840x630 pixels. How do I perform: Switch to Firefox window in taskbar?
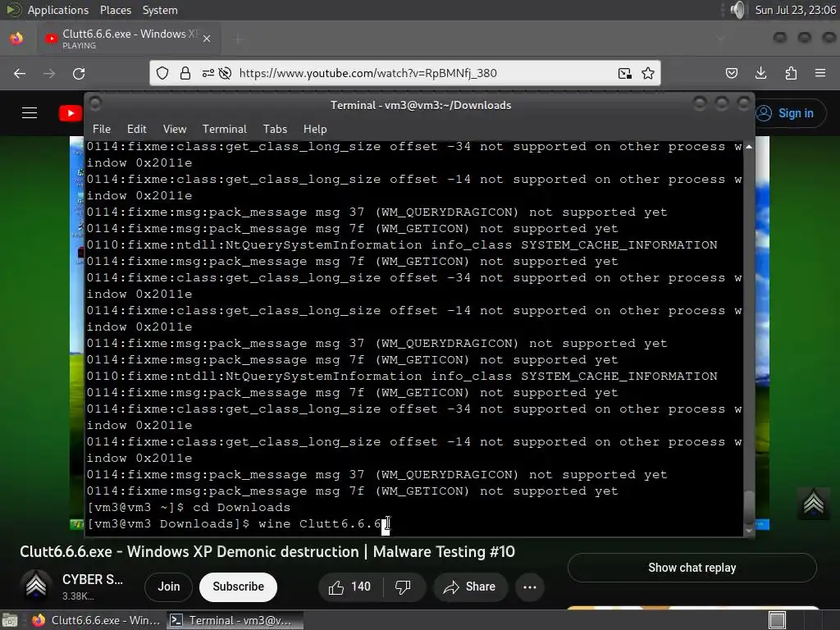(x=96, y=620)
